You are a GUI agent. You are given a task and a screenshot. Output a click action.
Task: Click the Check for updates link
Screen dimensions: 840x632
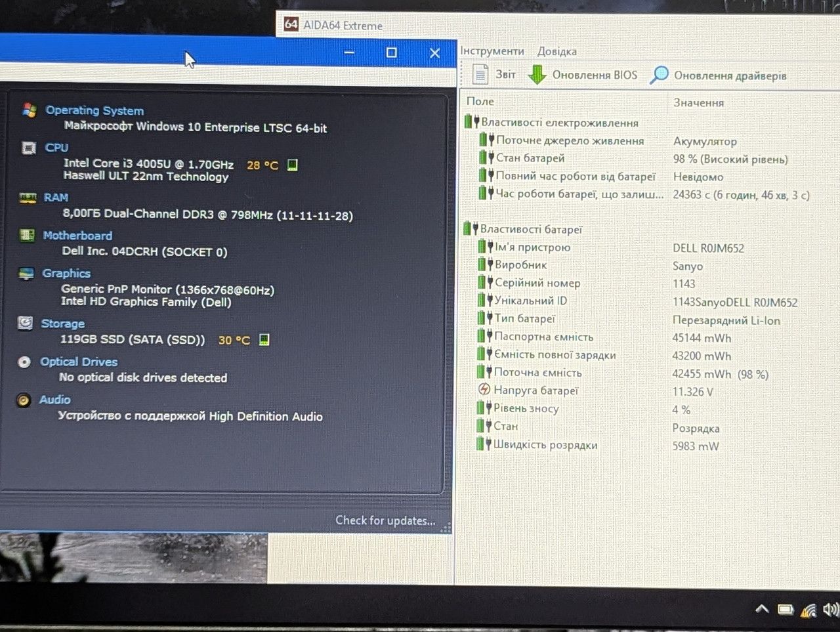coord(385,520)
